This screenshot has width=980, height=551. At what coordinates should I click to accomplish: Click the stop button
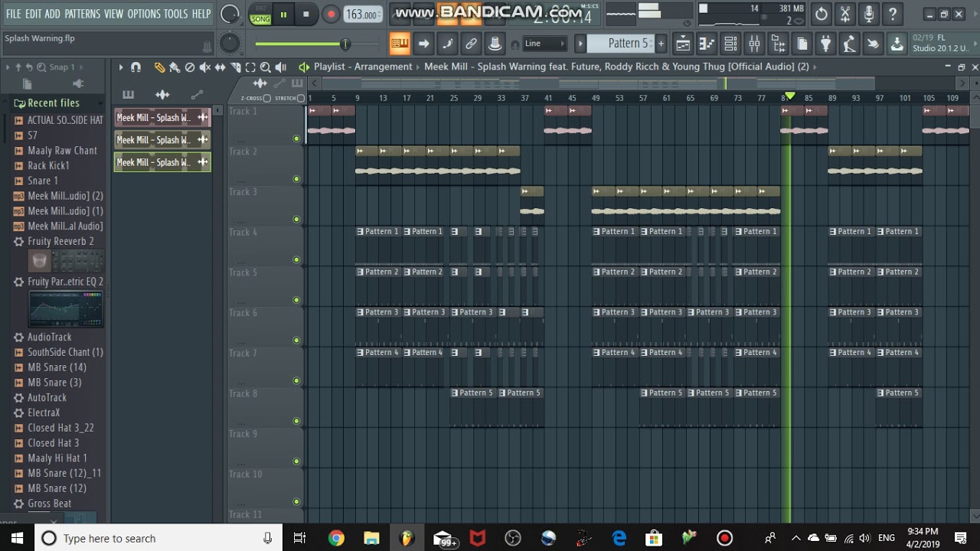pos(306,14)
